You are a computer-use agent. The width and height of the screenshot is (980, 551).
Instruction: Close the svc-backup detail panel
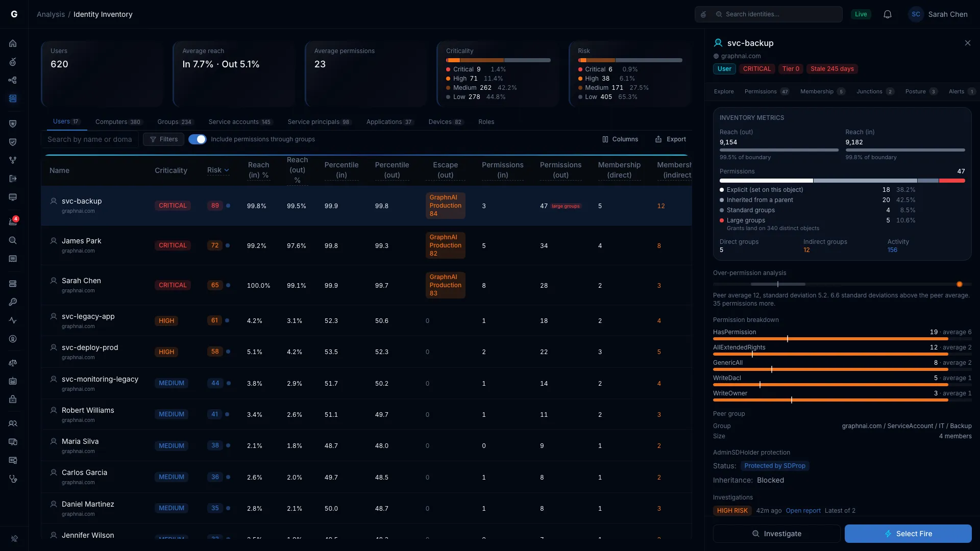(x=968, y=43)
